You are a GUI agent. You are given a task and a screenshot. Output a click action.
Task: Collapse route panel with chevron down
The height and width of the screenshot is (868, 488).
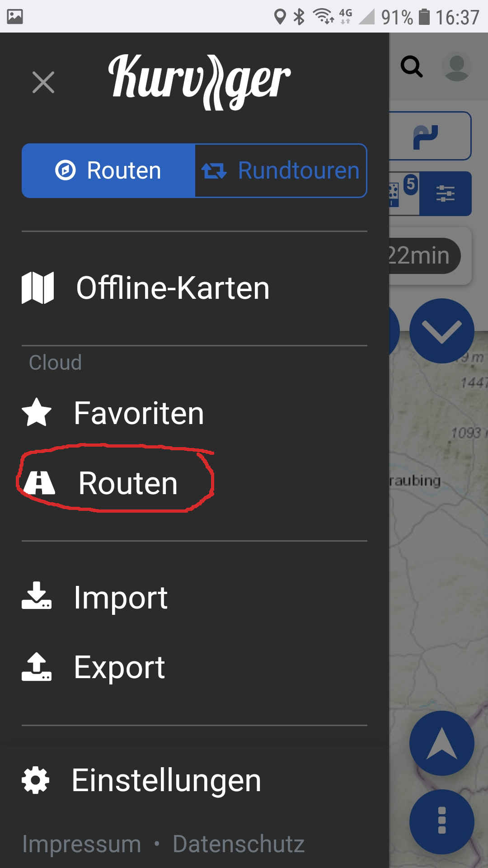tap(441, 331)
